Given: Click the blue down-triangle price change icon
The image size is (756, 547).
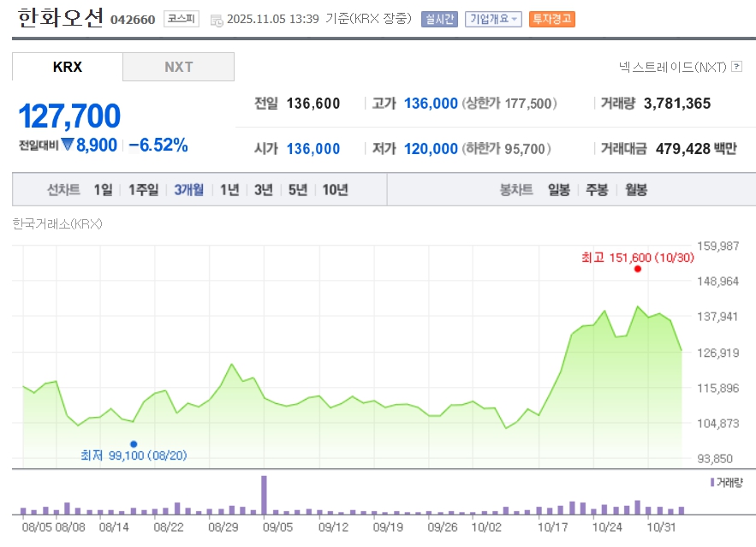Looking at the screenshot, I should point(67,145).
